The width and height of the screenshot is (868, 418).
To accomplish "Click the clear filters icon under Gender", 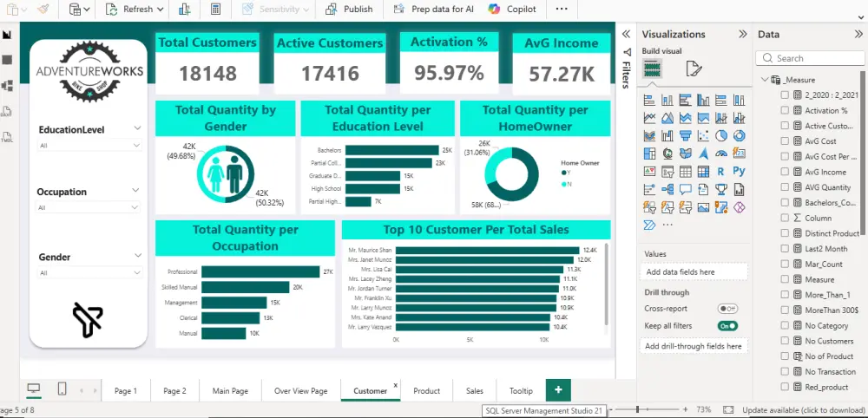I will [88, 320].
